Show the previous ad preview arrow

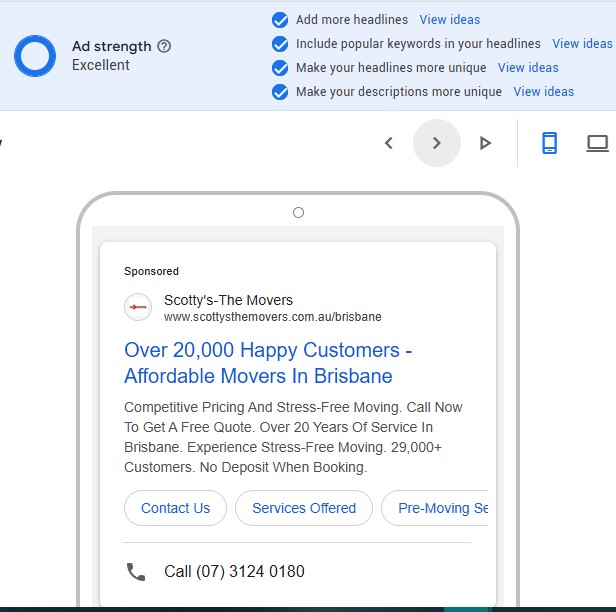click(389, 143)
